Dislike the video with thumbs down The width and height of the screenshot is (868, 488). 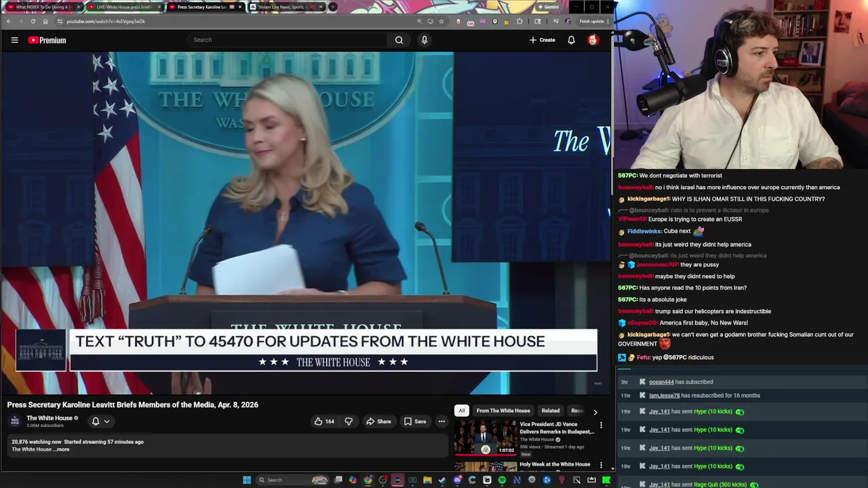pos(349,422)
